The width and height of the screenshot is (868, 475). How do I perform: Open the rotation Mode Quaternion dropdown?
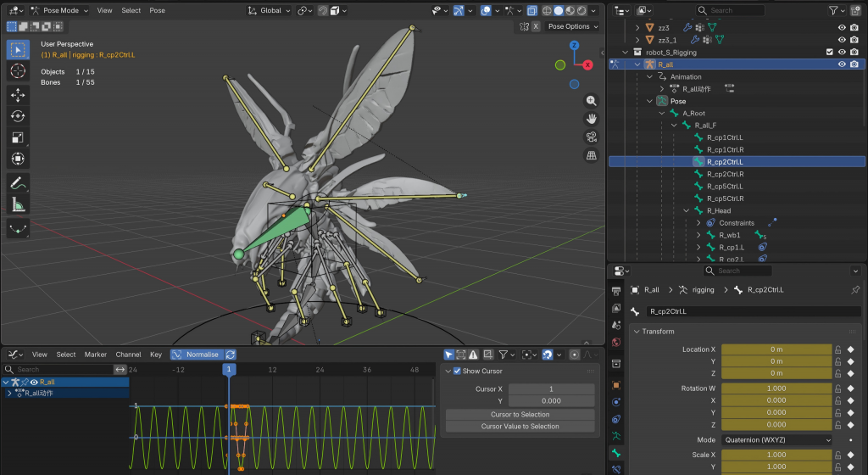(776, 440)
